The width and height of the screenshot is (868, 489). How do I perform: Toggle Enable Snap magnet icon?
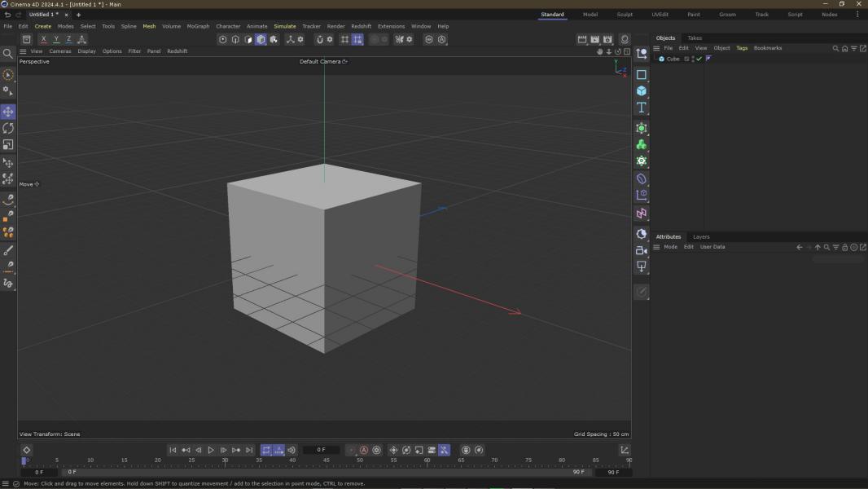click(x=319, y=39)
